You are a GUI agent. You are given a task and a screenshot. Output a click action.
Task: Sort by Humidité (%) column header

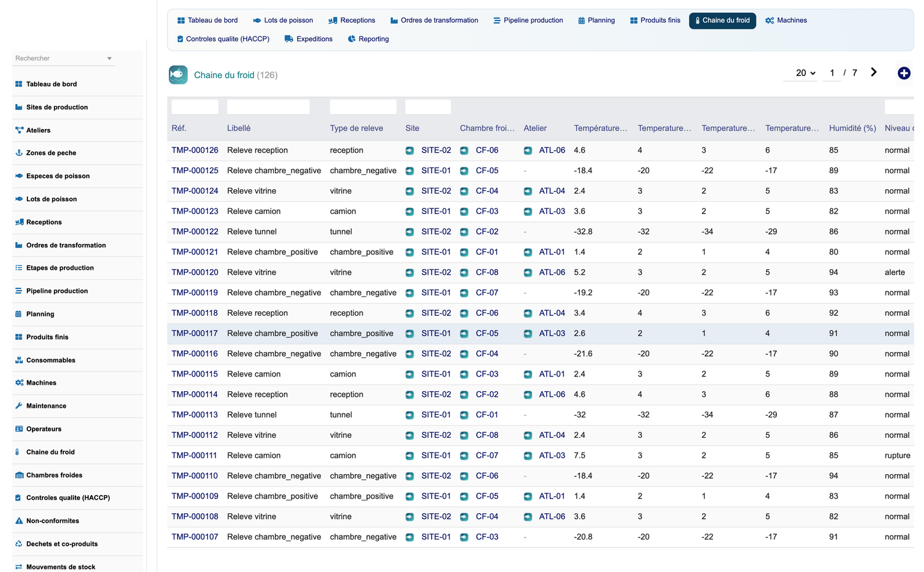(x=852, y=128)
